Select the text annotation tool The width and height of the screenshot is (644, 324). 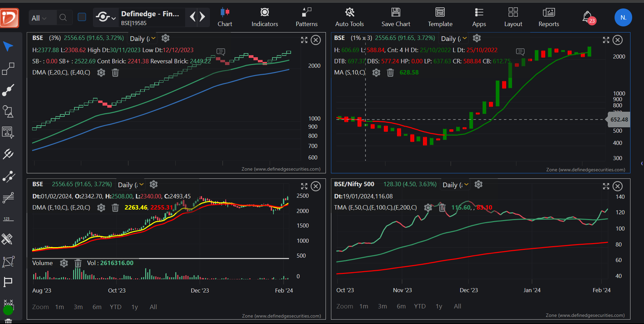[x=8, y=132]
